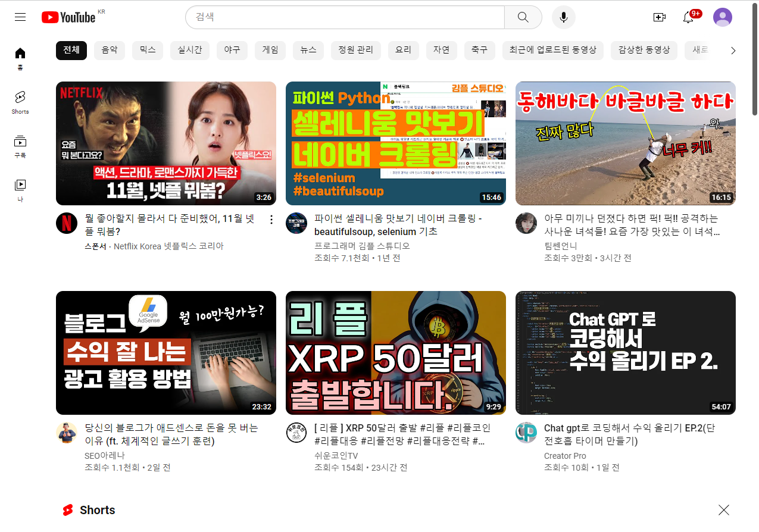Select the 요리 chip
The image size is (759, 532).
(x=404, y=50)
